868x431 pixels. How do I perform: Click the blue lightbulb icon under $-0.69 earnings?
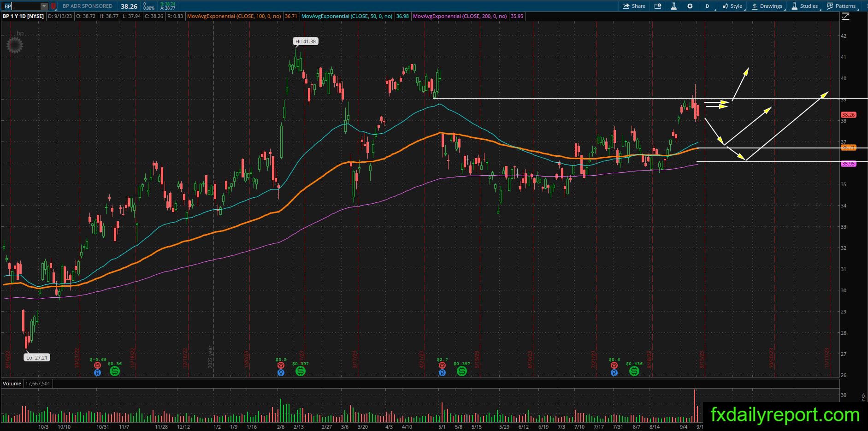tap(97, 372)
